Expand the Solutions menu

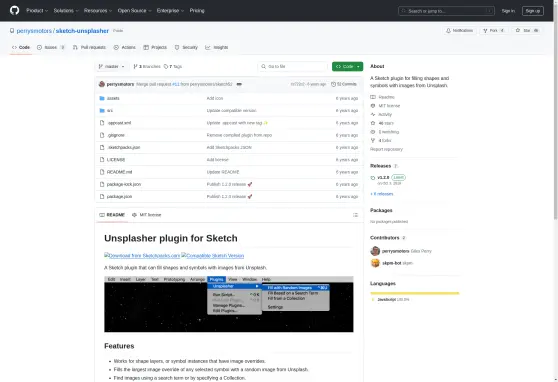tap(66, 11)
